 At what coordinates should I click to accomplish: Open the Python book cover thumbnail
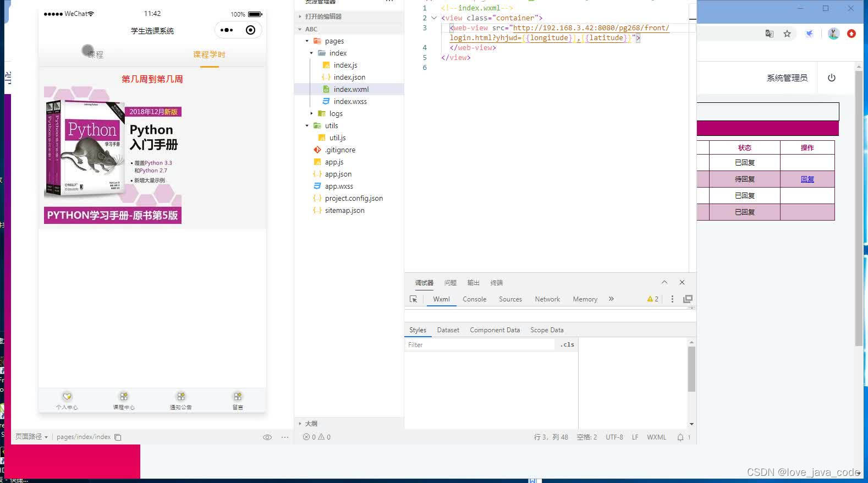click(x=113, y=155)
